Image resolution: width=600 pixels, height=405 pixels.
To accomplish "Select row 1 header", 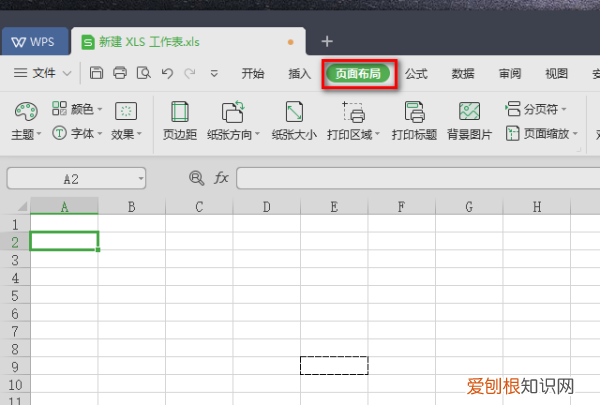I will pyautogui.click(x=15, y=224).
